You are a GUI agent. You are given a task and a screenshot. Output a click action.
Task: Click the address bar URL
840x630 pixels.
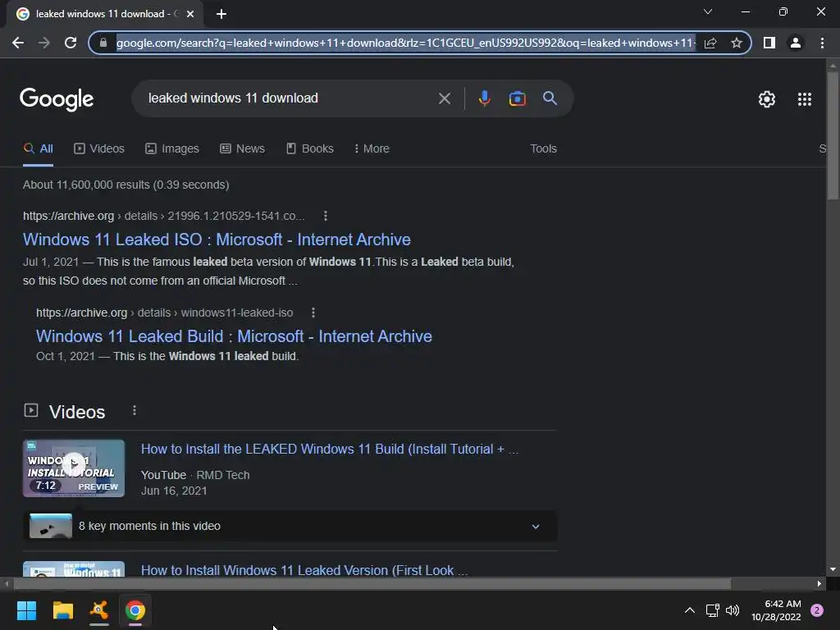[405, 43]
